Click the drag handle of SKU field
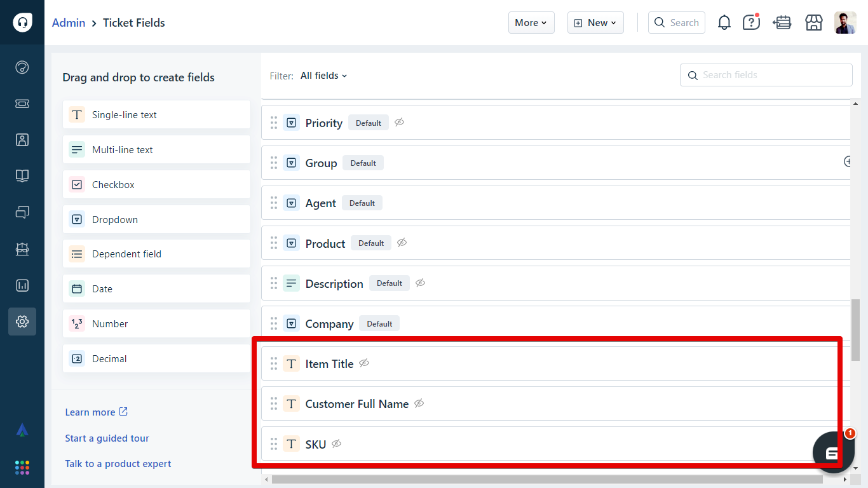 click(x=274, y=444)
